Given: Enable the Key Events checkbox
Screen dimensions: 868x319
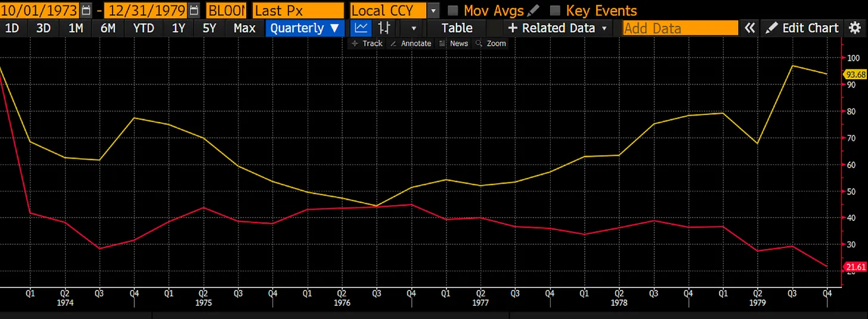Looking at the screenshot, I should pos(556,10).
